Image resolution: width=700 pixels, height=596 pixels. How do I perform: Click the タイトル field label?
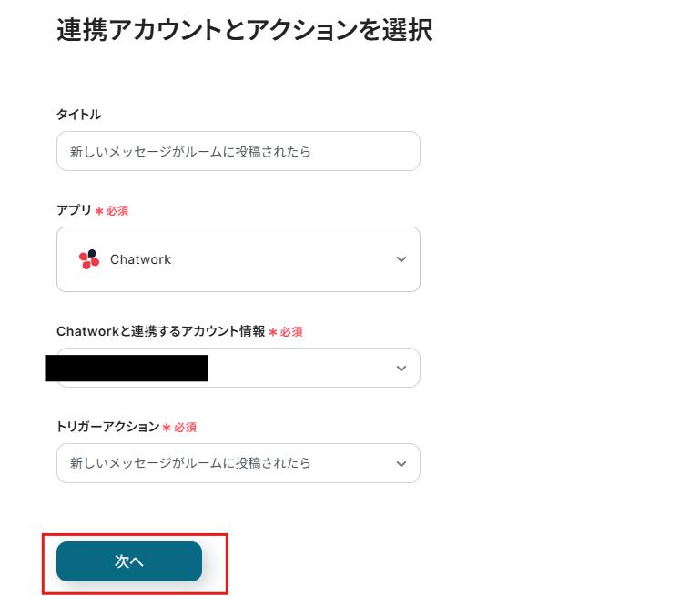[79, 115]
